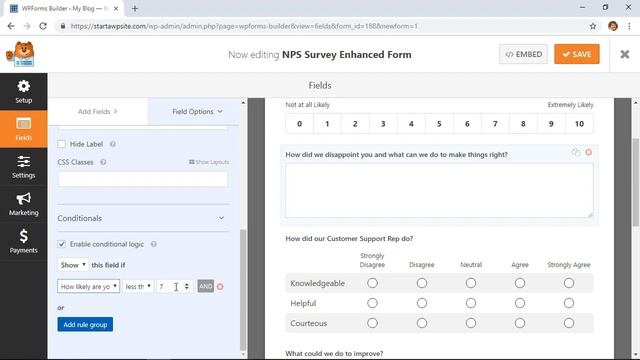Open the Marketing megaphone panel
The image size is (640, 360).
coord(24,204)
